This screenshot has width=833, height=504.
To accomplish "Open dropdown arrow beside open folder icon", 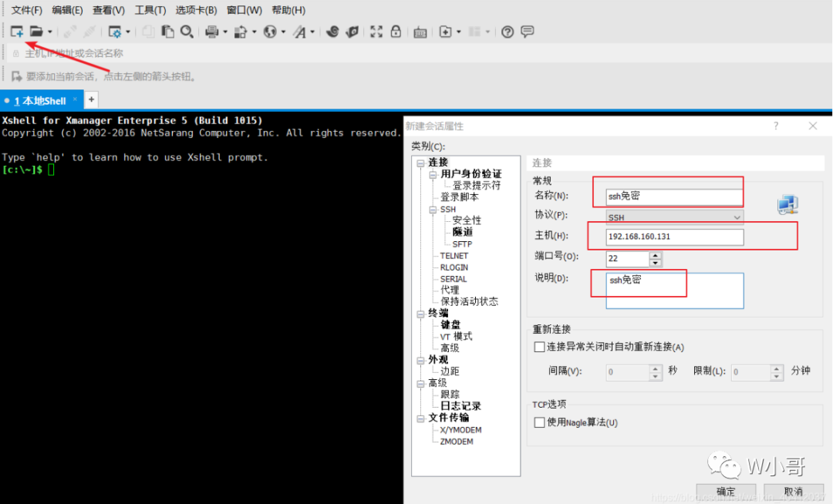I will (50, 32).
